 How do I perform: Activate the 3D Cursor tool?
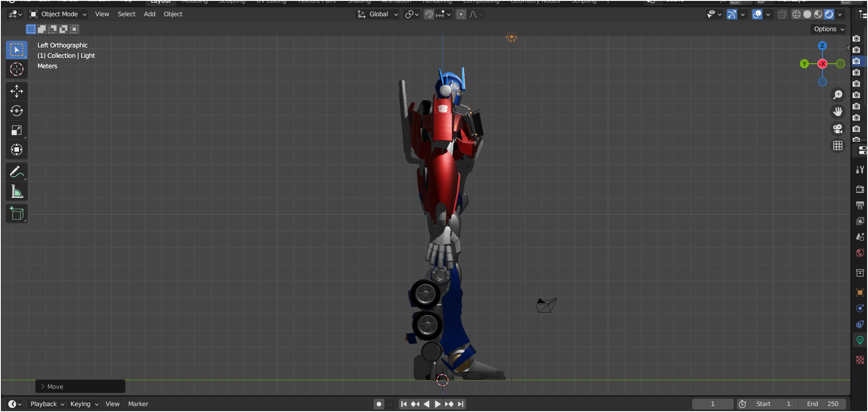(x=17, y=69)
